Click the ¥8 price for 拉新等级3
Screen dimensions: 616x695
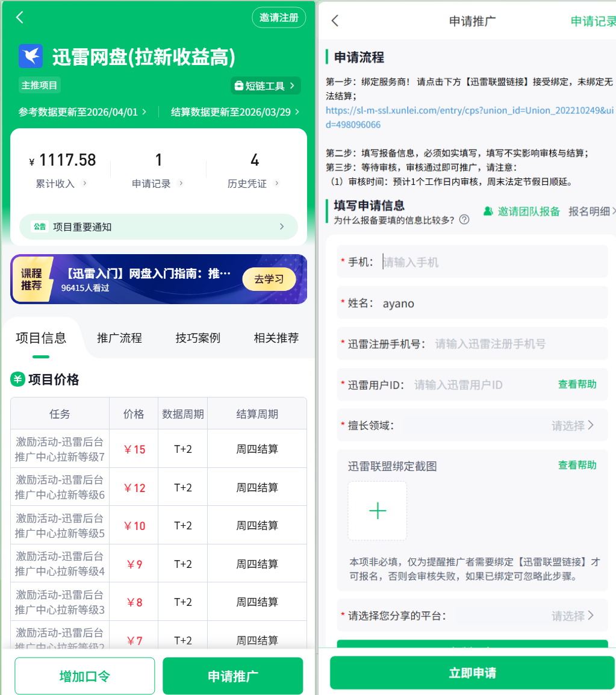pos(134,602)
